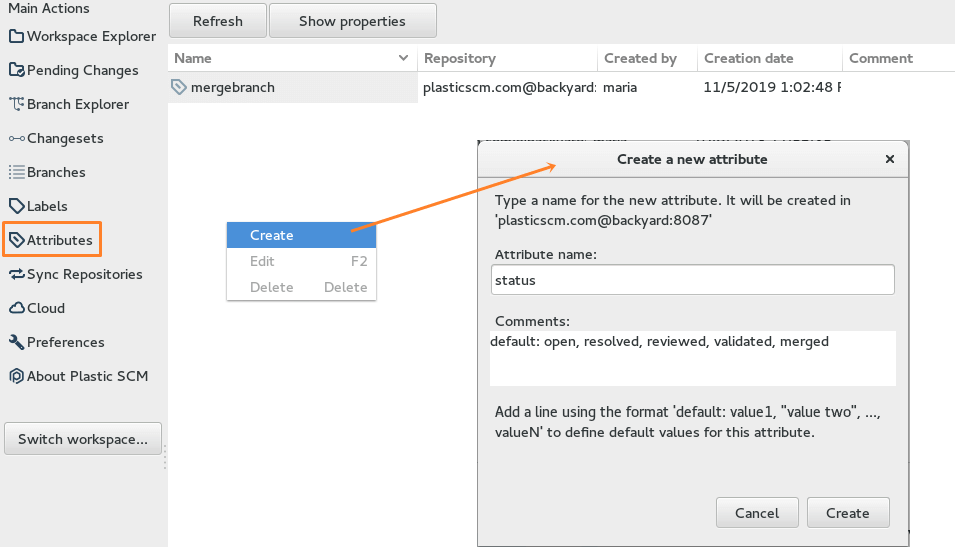Screen dimensions: 955x547
Task: Click the mergebranch attribute tag icon
Action: click(178, 87)
